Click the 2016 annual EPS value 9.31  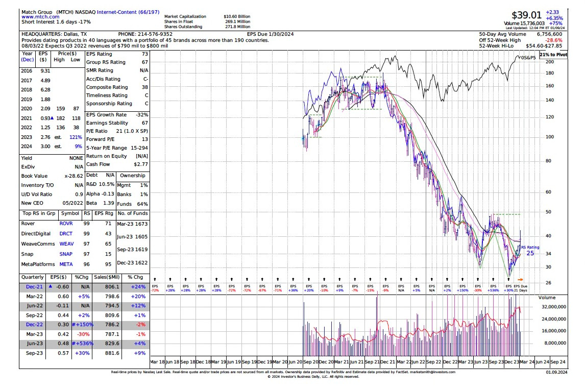click(x=45, y=70)
